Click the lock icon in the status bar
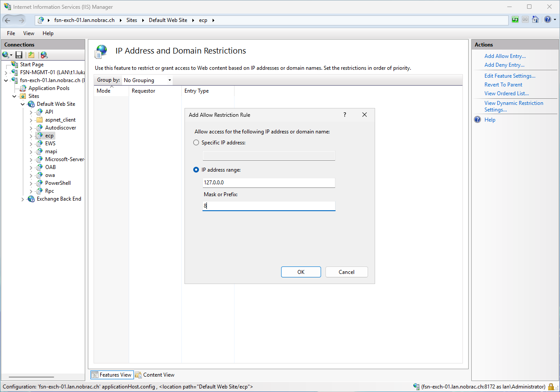This screenshot has width=560, height=392. point(551,387)
